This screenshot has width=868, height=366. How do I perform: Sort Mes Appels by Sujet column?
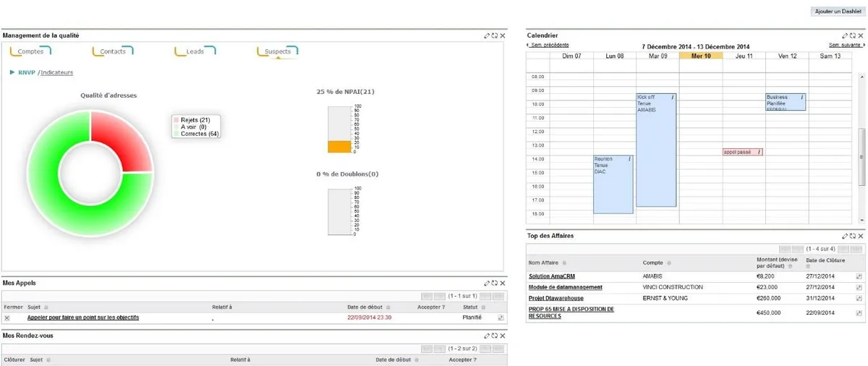[x=46, y=307]
